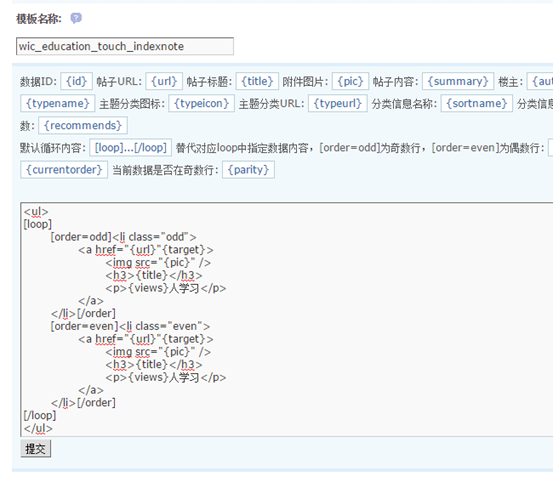Insert the {parity} tag

pyautogui.click(x=248, y=170)
